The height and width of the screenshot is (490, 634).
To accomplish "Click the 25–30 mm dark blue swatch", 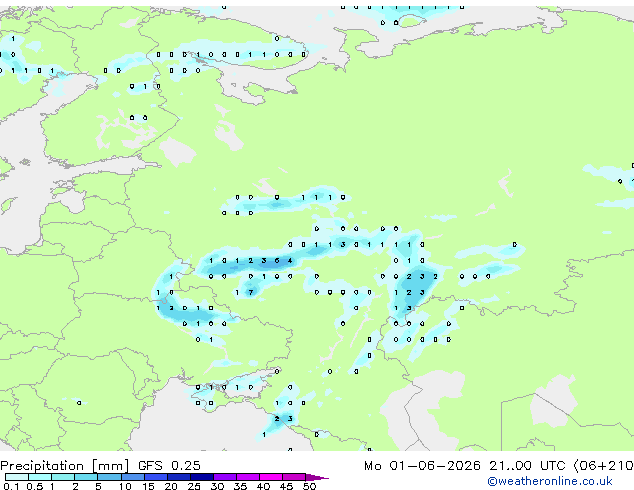I will tap(202, 477).
